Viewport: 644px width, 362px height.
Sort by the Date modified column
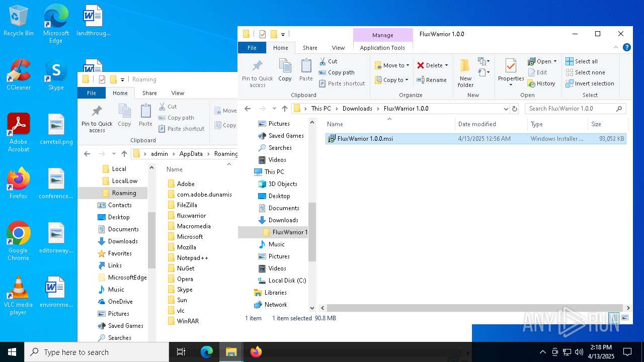tap(491, 124)
